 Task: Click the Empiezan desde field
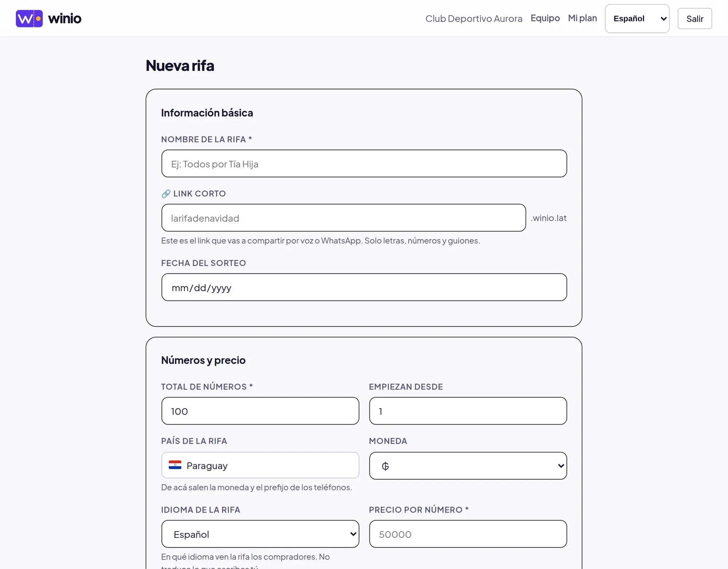pos(468,411)
